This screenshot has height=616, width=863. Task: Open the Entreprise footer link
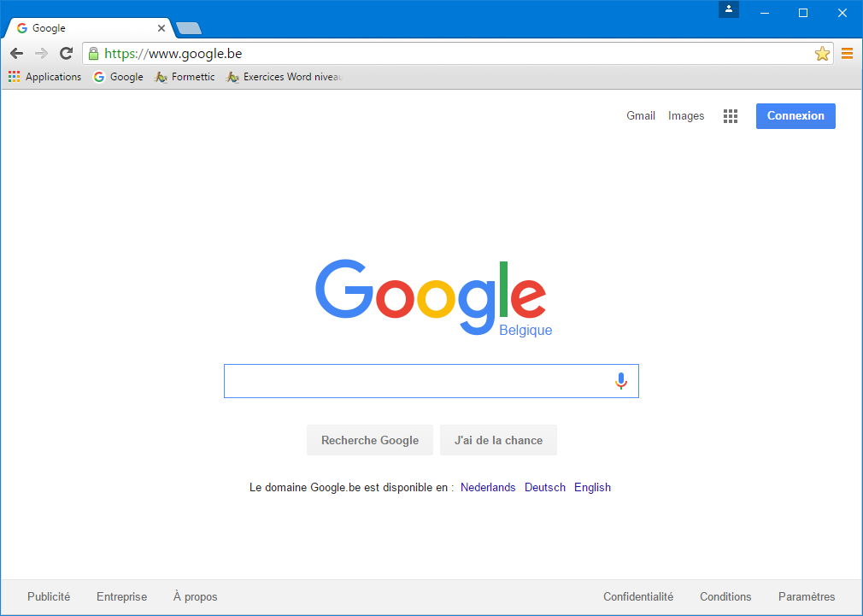tap(121, 596)
